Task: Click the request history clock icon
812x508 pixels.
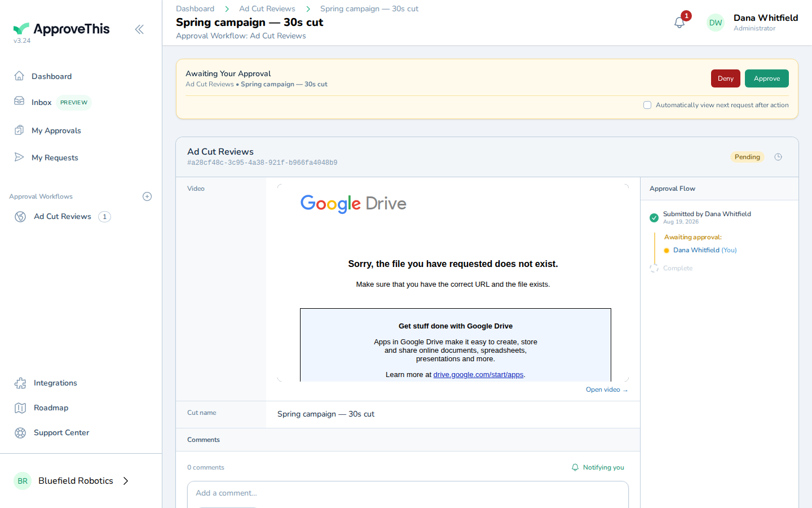Action: [778, 157]
